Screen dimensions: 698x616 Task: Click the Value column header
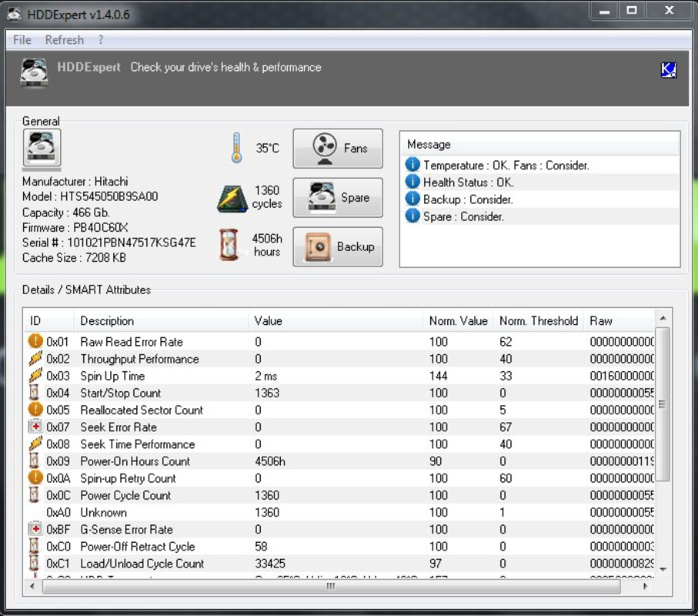click(x=336, y=320)
